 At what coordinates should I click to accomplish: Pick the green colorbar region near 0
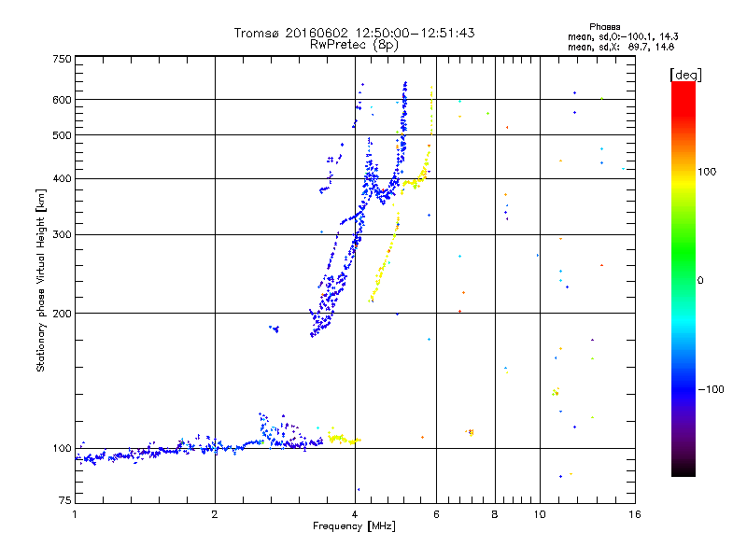tap(683, 279)
